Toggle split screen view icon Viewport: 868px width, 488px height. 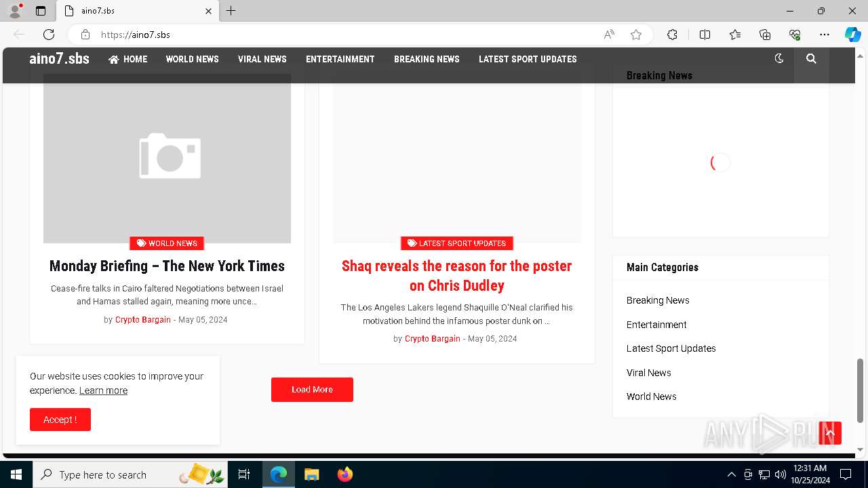705,35
